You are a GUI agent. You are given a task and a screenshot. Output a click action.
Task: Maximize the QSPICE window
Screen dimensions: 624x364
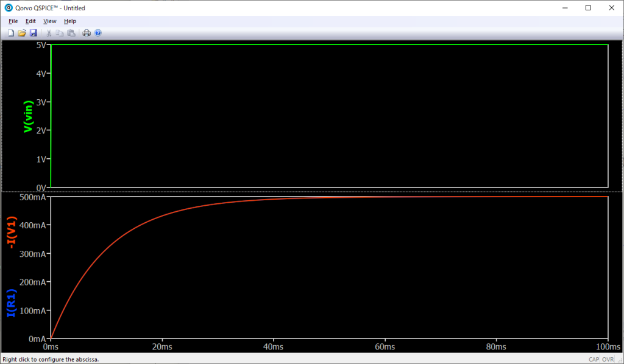588,8
